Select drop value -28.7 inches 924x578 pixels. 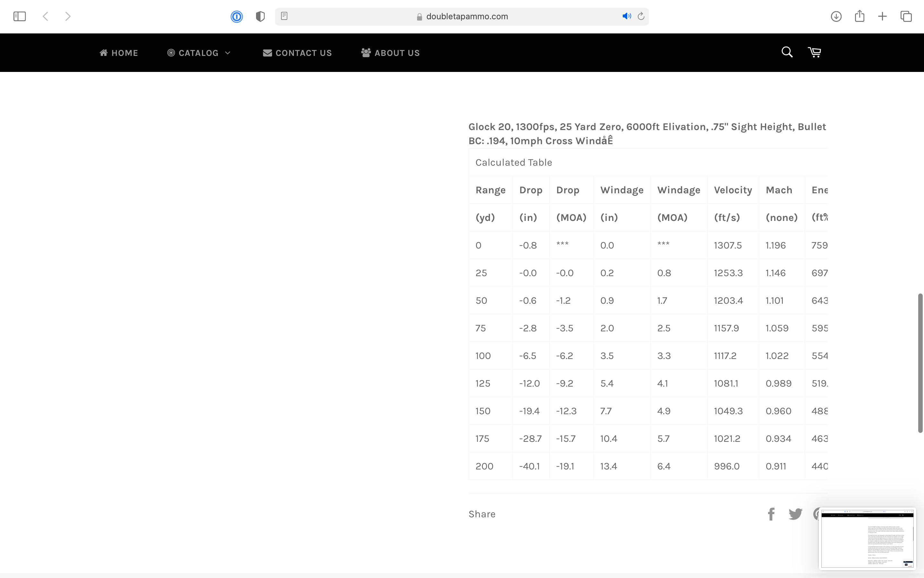pos(530,438)
